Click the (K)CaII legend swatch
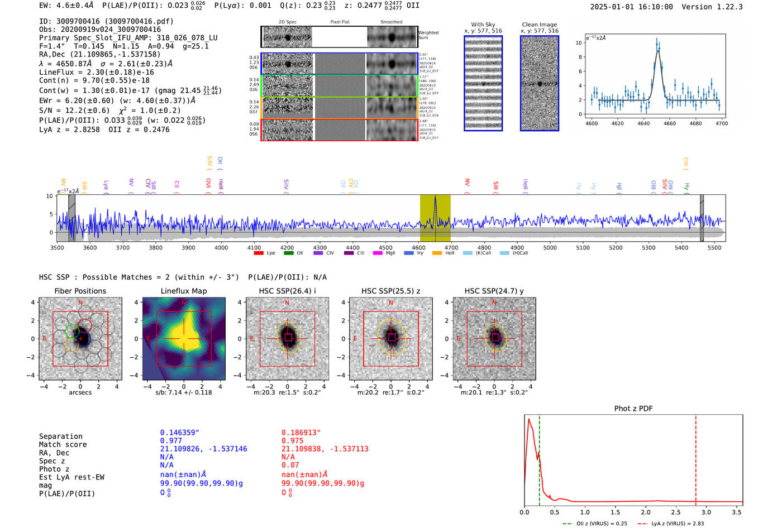782x532 pixels. tap(468, 253)
